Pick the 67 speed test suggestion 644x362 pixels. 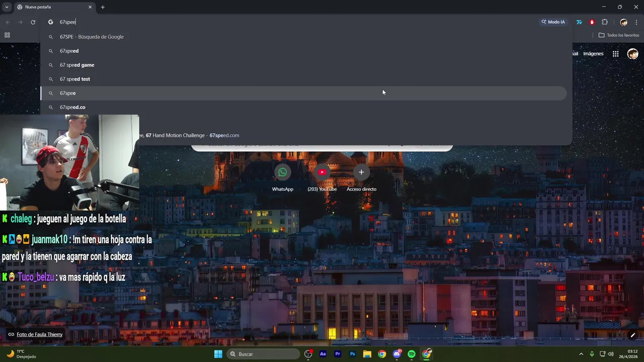tap(303, 79)
